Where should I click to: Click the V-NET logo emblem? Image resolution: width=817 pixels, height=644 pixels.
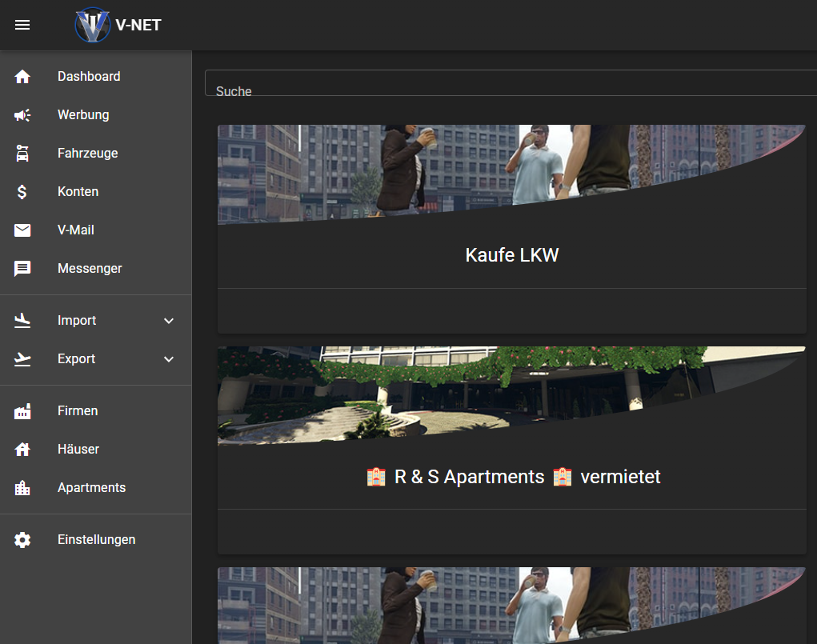click(92, 25)
